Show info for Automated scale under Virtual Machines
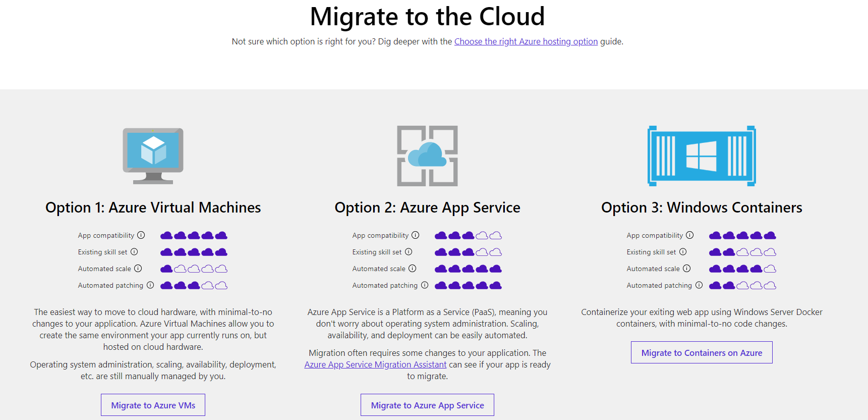 tap(138, 269)
